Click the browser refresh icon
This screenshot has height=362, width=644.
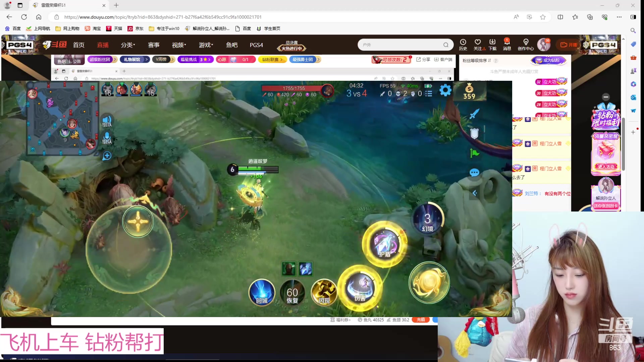[x=24, y=17]
